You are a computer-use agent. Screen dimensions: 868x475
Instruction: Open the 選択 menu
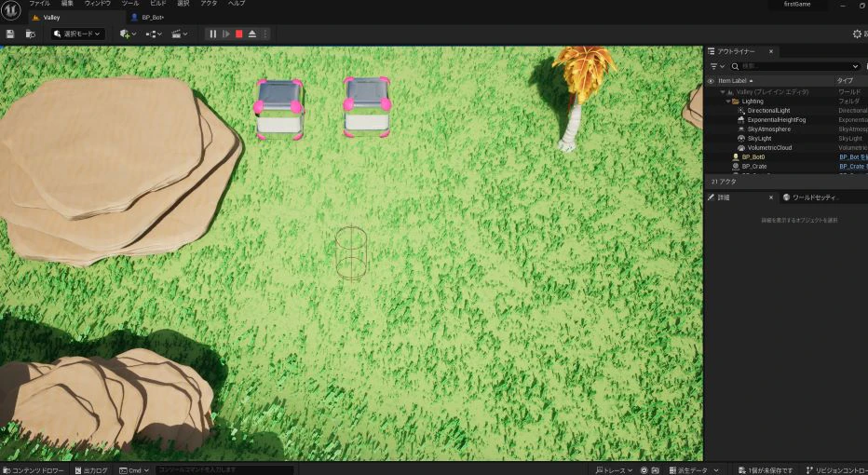pyautogui.click(x=183, y=4)
